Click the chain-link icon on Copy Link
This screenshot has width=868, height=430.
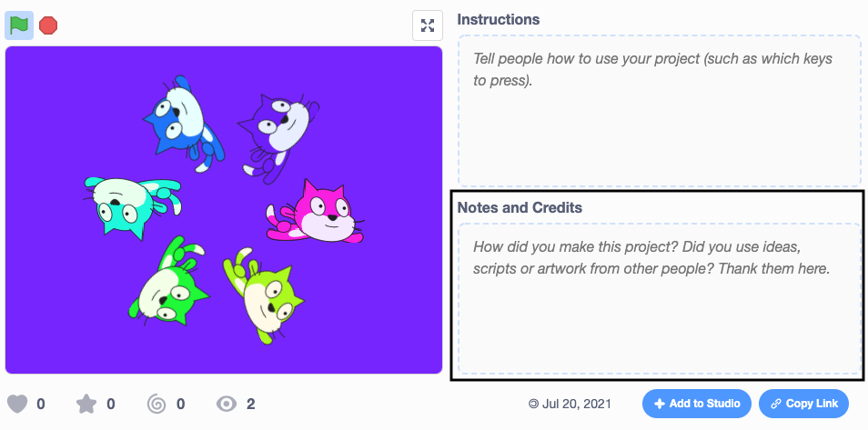pos(776,404)
